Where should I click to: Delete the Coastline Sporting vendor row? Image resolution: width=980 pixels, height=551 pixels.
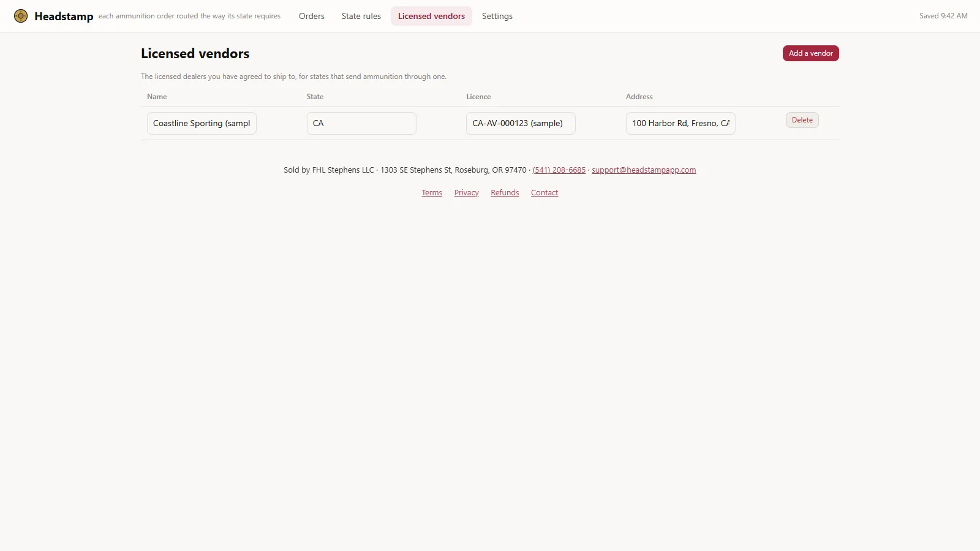[802, 120]
